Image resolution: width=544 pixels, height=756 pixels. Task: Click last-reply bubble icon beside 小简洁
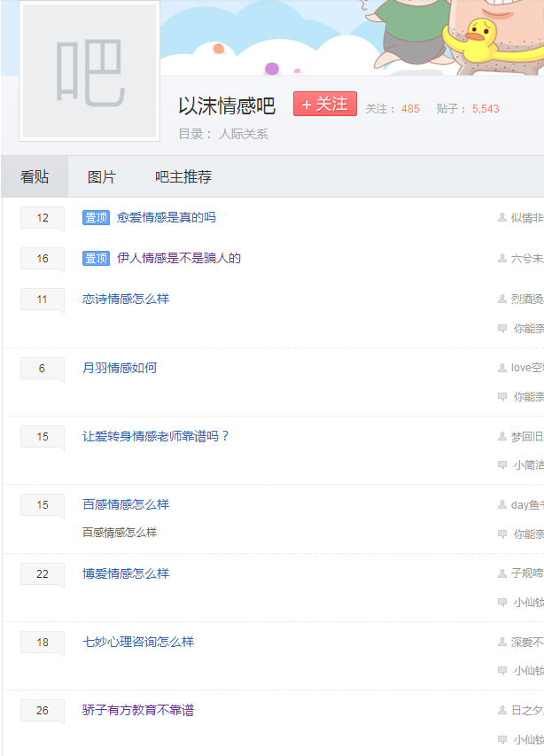click(502, 465)
